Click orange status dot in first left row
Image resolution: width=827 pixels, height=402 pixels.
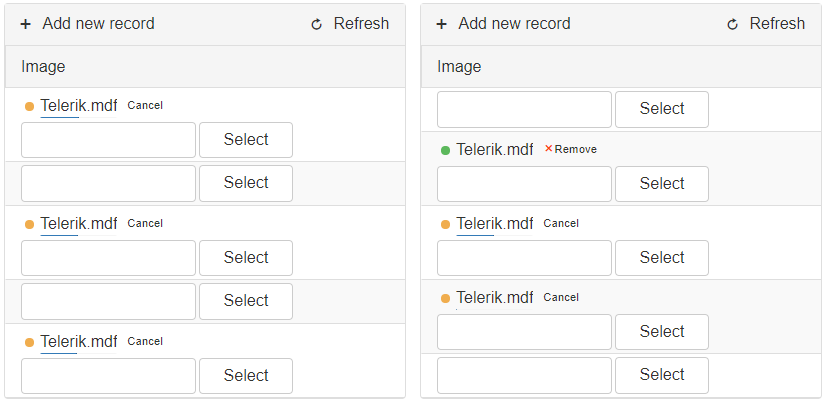(x=30, y=107)
